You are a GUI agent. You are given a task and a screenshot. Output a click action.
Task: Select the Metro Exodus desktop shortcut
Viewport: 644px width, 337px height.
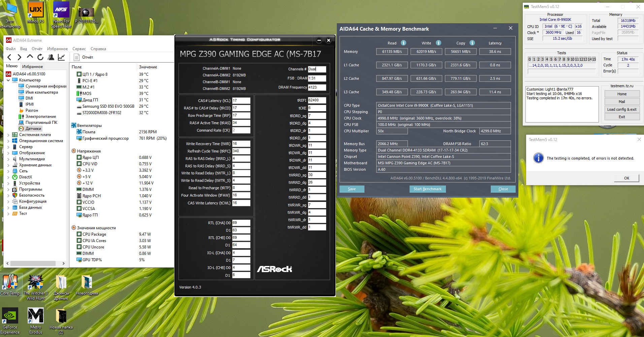pyautogui.click(x=36, y=321)
